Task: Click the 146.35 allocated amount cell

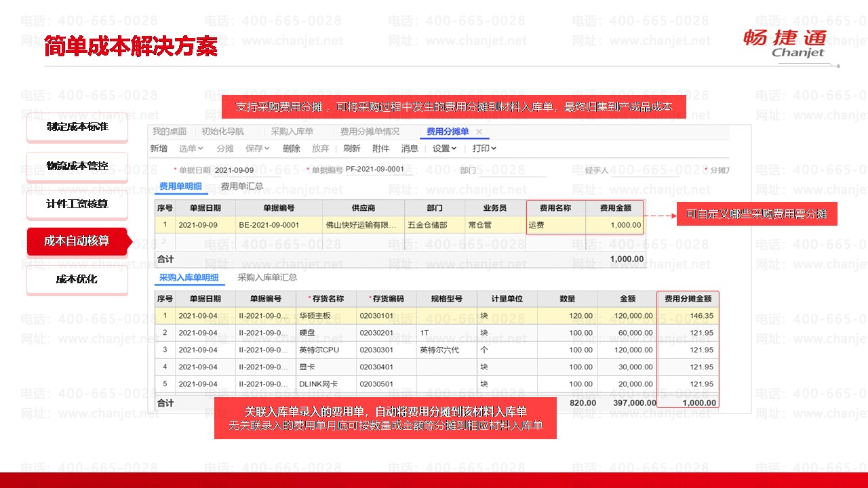Action: [688, 316]
